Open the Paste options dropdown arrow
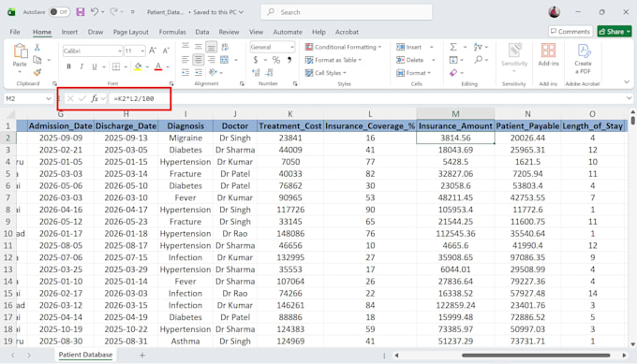637x364 pixels. click(20, 72)
